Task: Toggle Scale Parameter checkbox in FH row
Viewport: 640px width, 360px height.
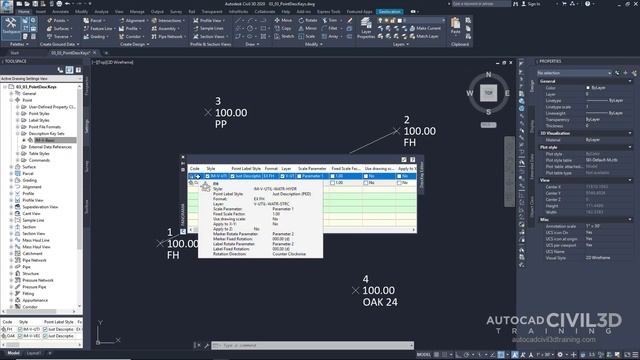Action: [x=299, y=176]
